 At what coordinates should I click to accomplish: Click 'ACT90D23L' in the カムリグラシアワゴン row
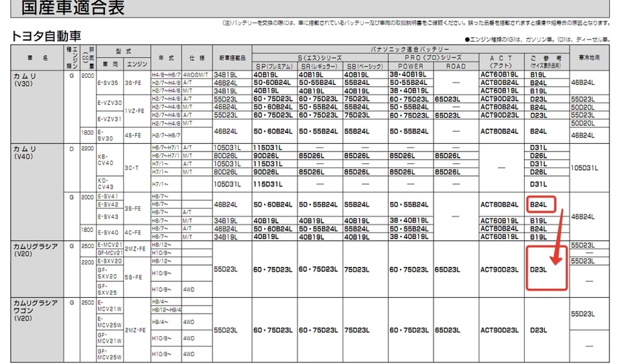point(499,330)
